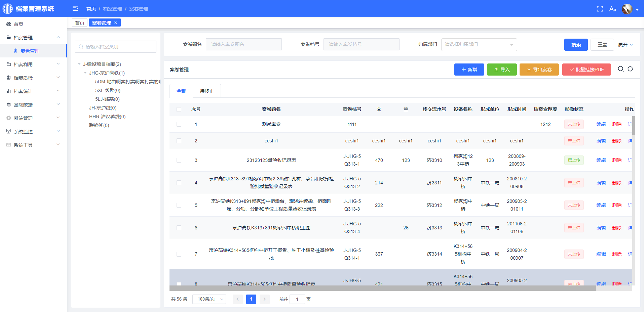This screenshot has height=312, width=644.
Task: Check row 5 checkbox Q313-3
Action: click(179, 205)
